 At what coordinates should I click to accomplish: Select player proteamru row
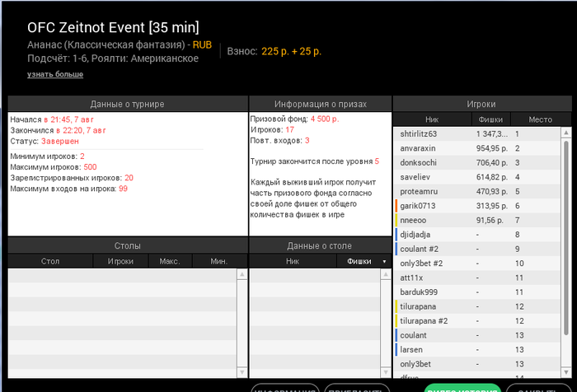pyautogui.click(x=477, y=191)
